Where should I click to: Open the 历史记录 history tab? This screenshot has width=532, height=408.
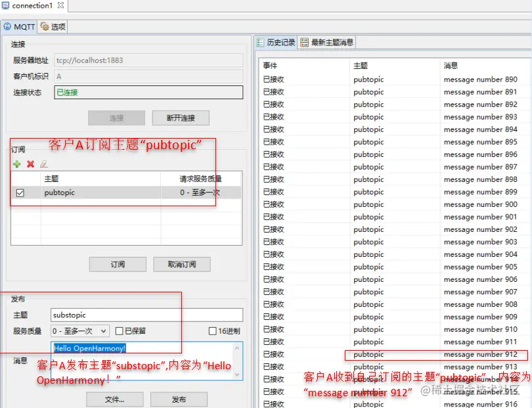(276, 43)
